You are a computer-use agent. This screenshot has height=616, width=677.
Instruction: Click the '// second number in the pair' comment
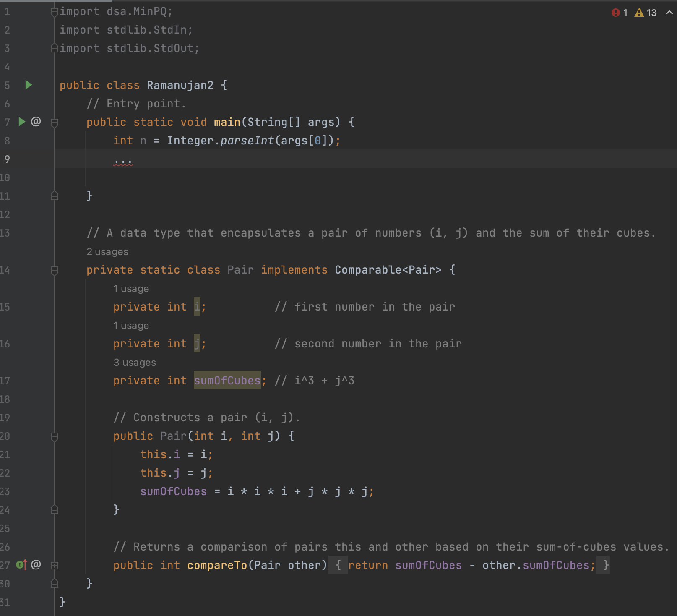(x=368, y=344)
